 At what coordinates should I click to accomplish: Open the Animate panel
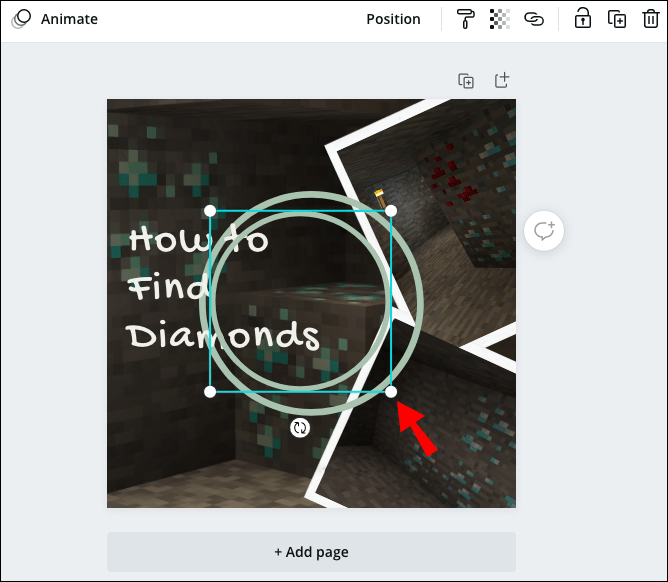[x=55, y=19]
